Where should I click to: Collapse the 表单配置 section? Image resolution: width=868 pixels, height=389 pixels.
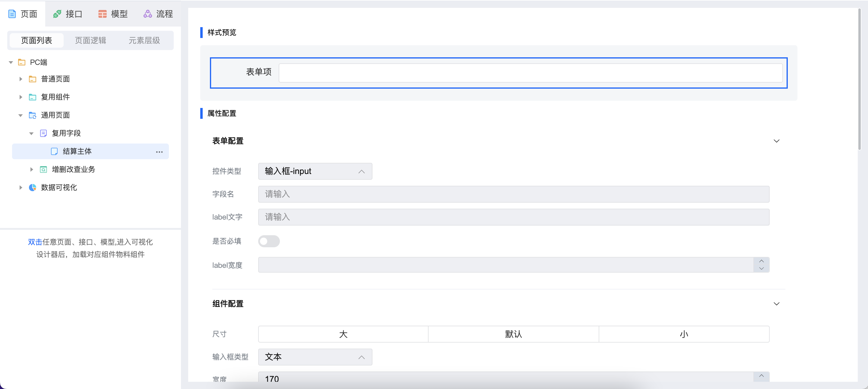tap(776, 141)
